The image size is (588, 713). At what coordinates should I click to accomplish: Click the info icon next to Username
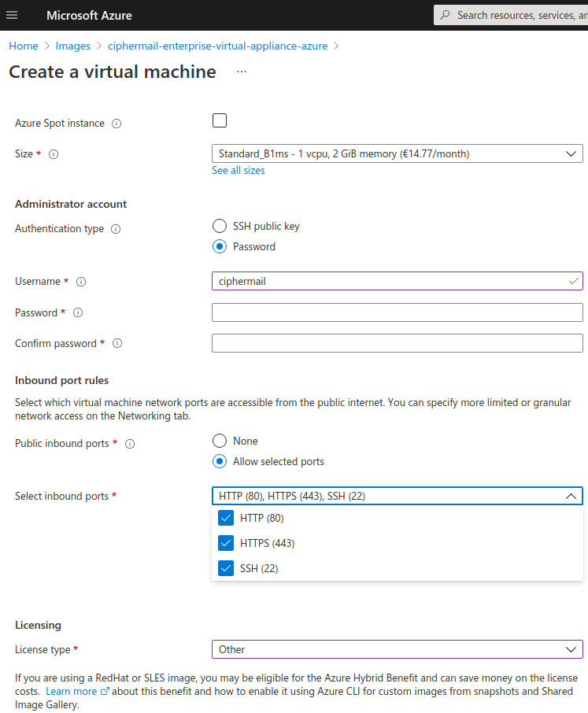click(80, 282)
